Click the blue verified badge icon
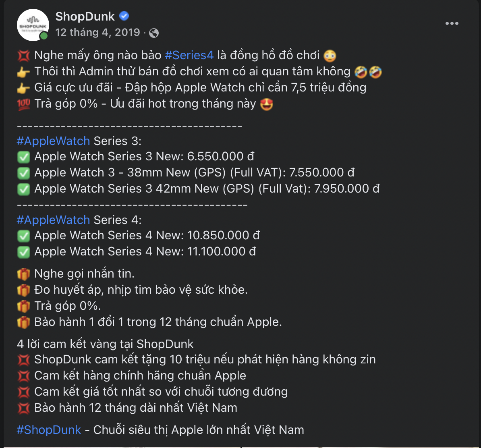The width and height of the screenshot is (481, 448). (x=124, y=16)
